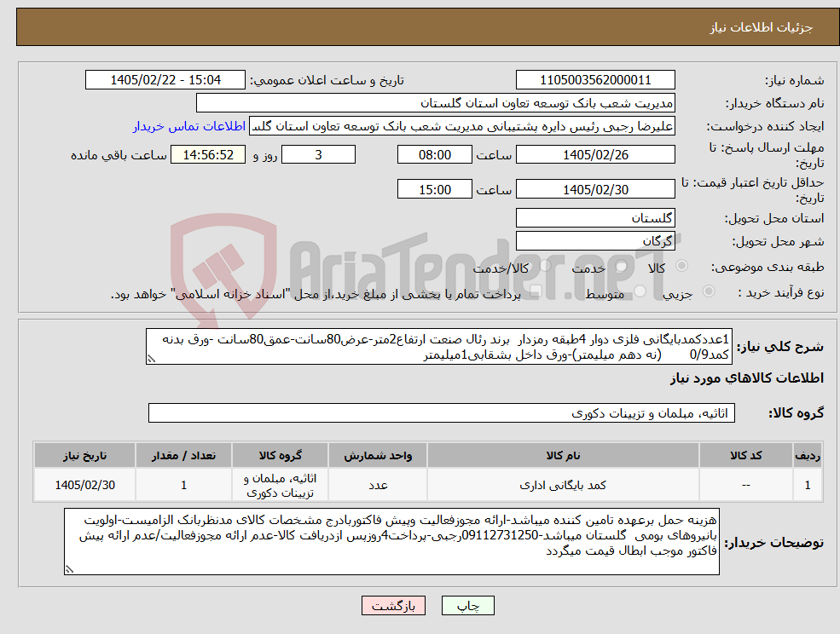Image resolution: width=840 pixels, height=634 pixels.
Task: Click the row number cell 1
Action: [808, 485]
